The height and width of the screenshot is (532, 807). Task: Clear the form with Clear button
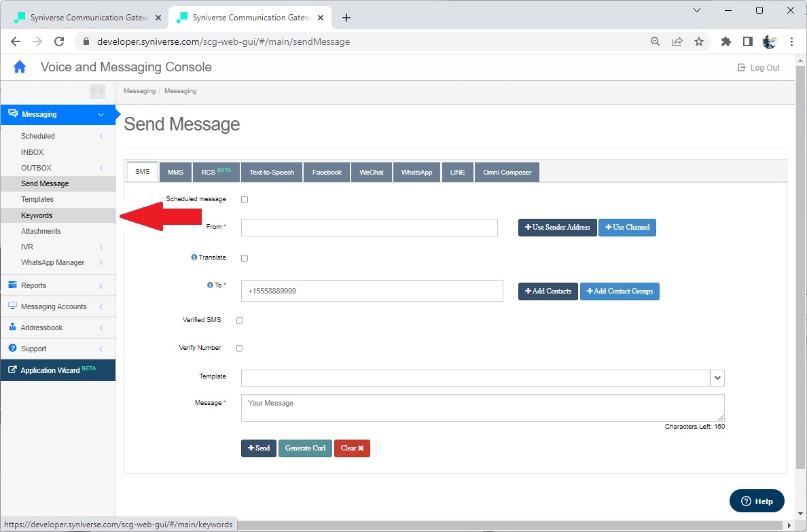tap(352, 448)
